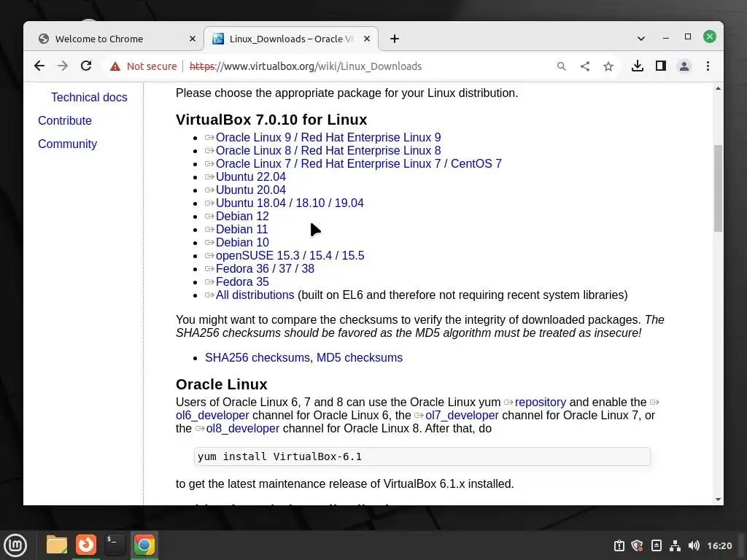Download the Debian 10 package

[x=242, y=242]
